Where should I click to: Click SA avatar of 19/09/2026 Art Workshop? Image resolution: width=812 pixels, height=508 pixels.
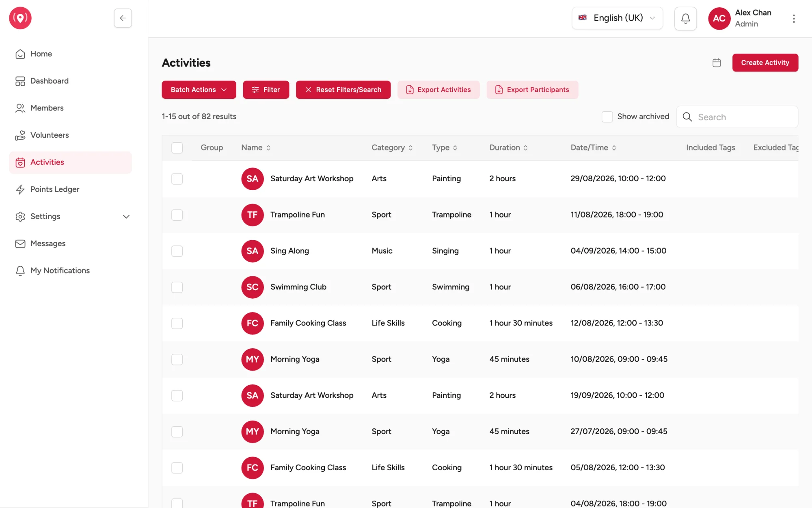pos(253,395)
